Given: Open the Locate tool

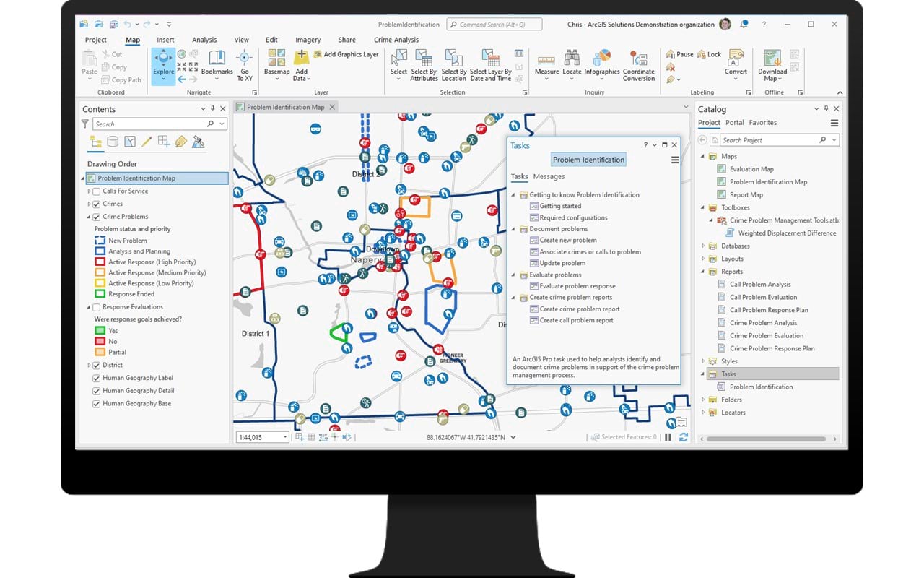Looking at the screenshot, I should 572,64.
